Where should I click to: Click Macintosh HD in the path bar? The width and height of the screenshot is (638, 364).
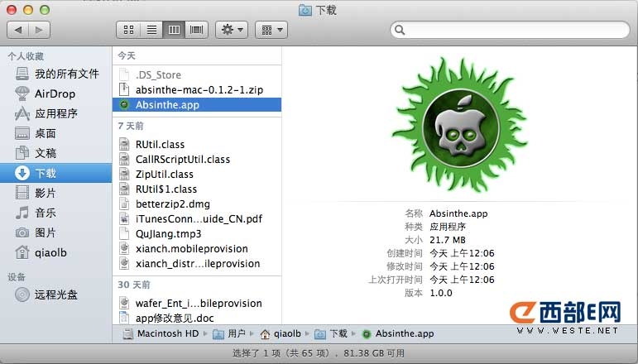click(x=161, y=334)
